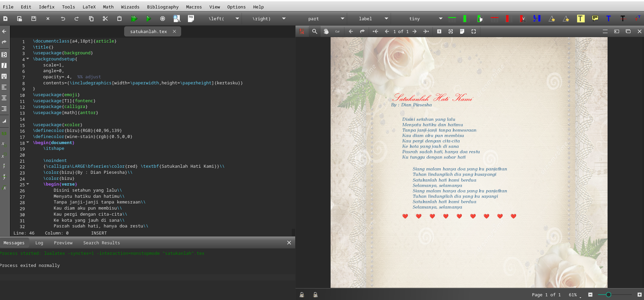Click the yellow text highlight icon
644x300 pixels.
pyautogui.click(x=581, y=19)
